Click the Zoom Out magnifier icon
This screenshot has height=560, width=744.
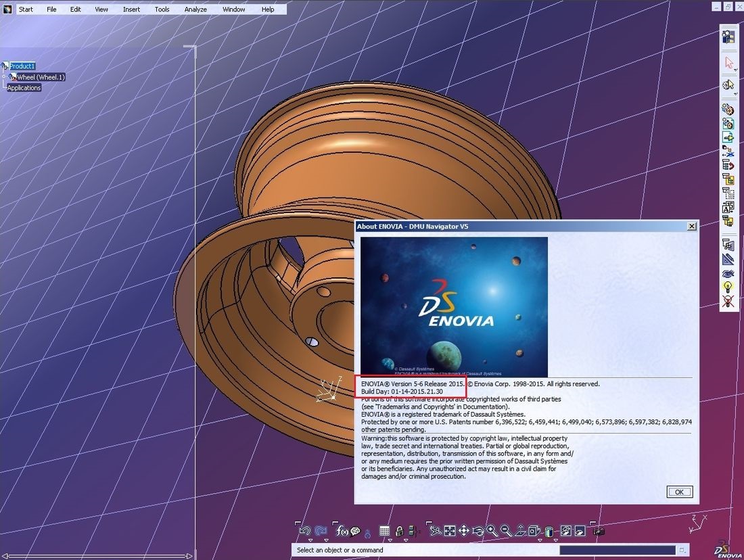click(505, 531)
